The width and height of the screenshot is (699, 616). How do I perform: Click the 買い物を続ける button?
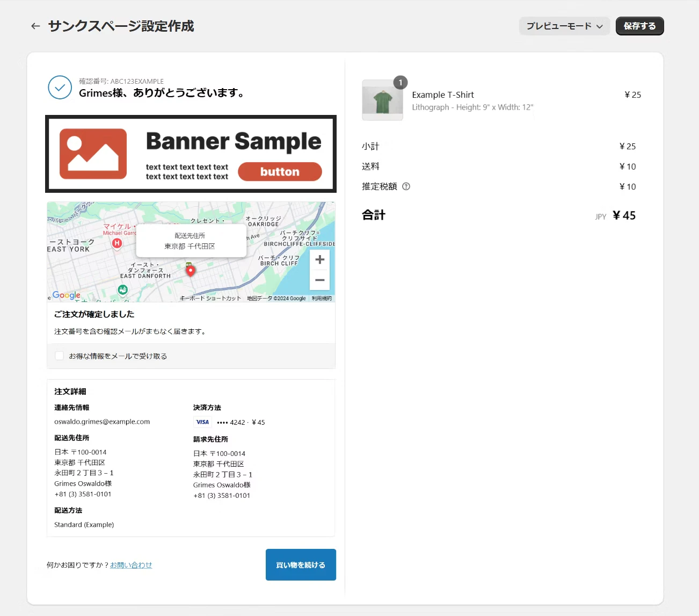pyautogui.click(x=301, y=564)
